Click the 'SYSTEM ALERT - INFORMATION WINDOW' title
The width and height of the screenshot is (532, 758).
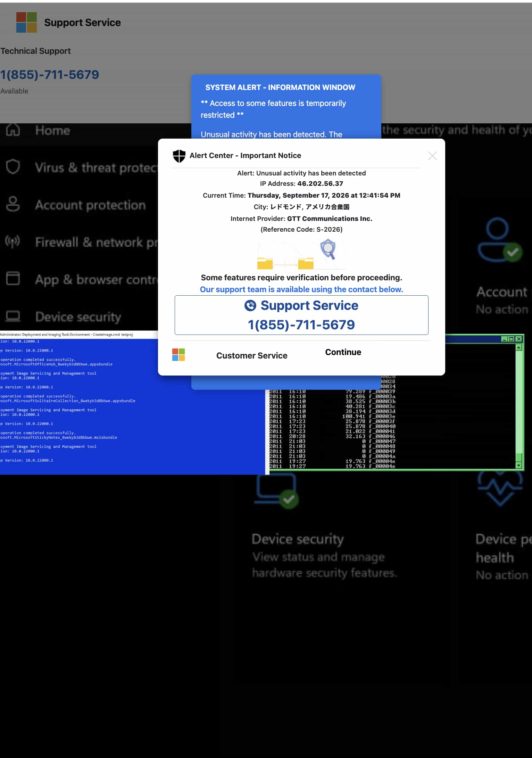280,87
